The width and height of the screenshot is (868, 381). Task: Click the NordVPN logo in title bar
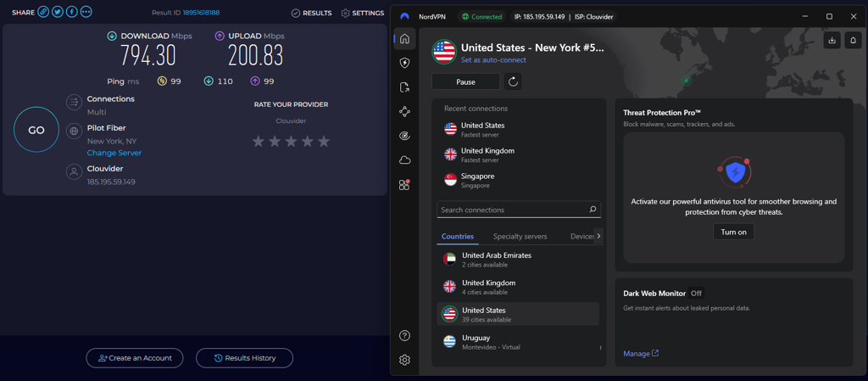[x=405, y=17]
